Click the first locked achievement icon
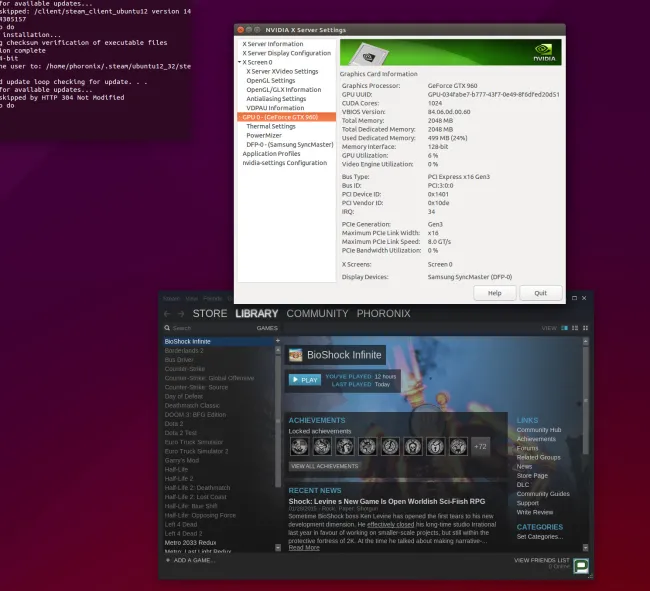650x591 pixels. [x=299, y=446]
